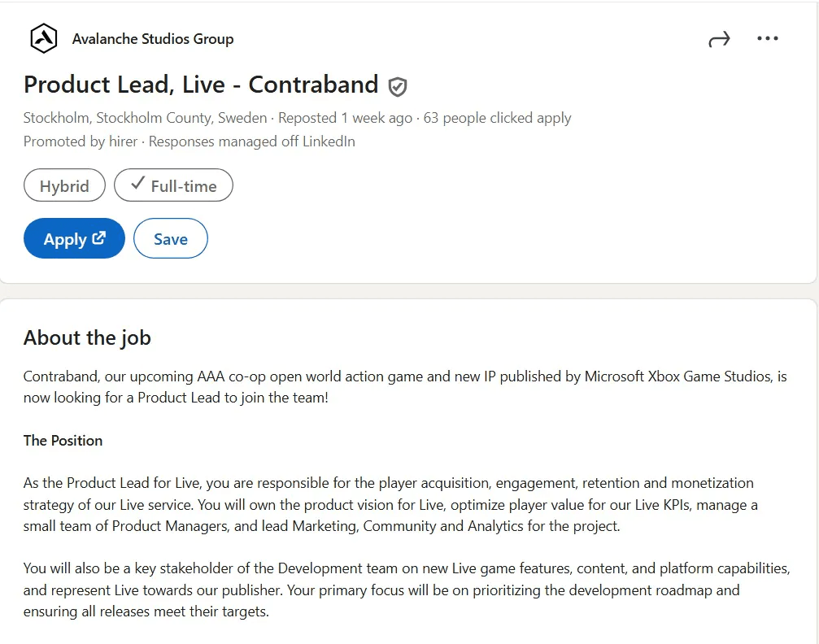Click the verified shield badge by title
This screenshot has width=819, height=644.
click(398, 86)
